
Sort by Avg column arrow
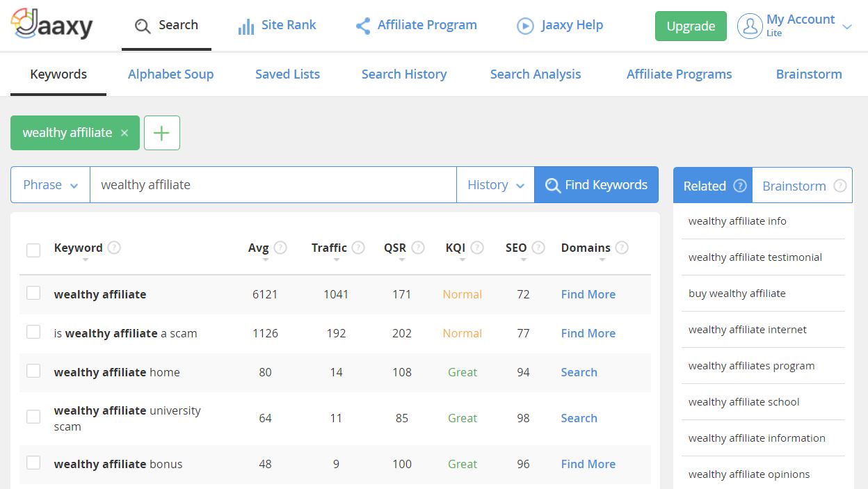(x=266, y=260)
